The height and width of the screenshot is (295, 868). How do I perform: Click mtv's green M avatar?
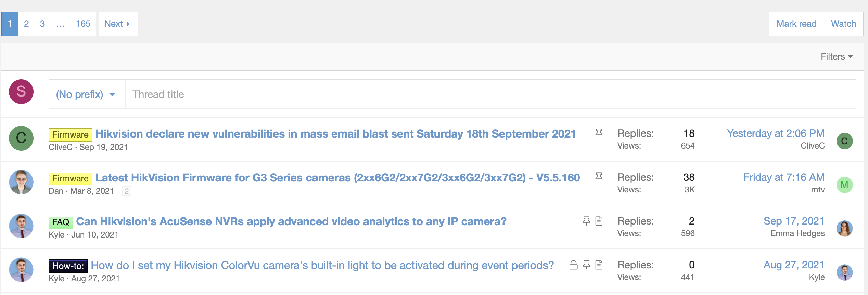[x=844, y=185]
